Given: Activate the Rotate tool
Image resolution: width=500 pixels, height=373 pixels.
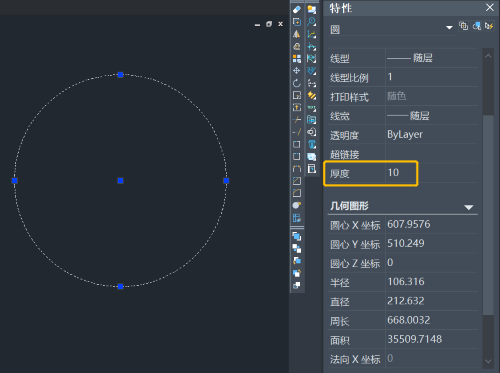Looking at the screenshot, I should coord(297,83).
